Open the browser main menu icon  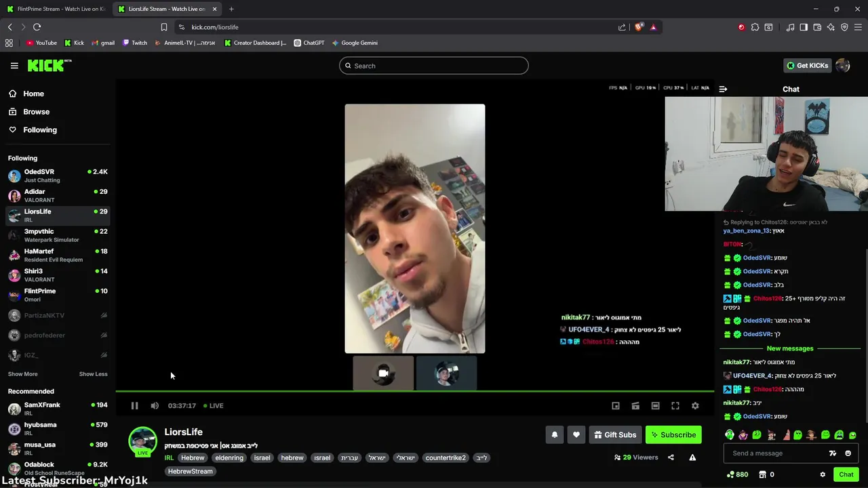click(x=858, y=27)
